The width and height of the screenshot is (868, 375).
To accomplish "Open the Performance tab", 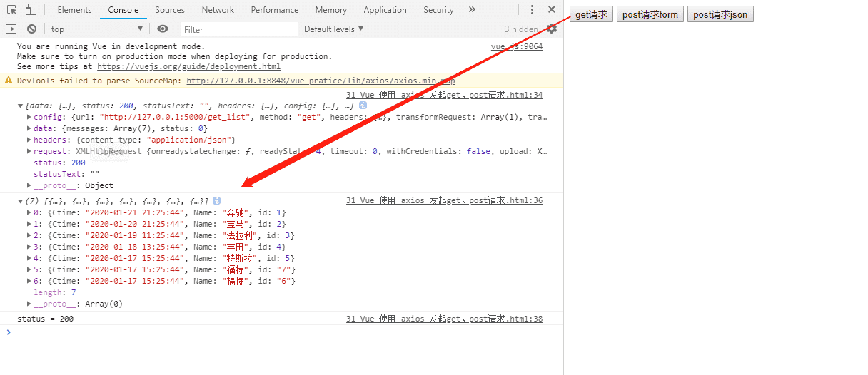I will pos(275,10).
